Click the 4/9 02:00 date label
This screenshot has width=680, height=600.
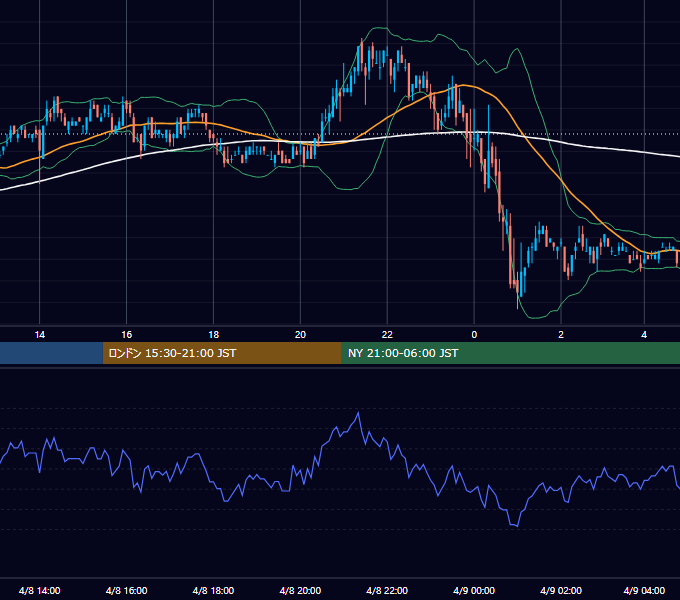561,590
